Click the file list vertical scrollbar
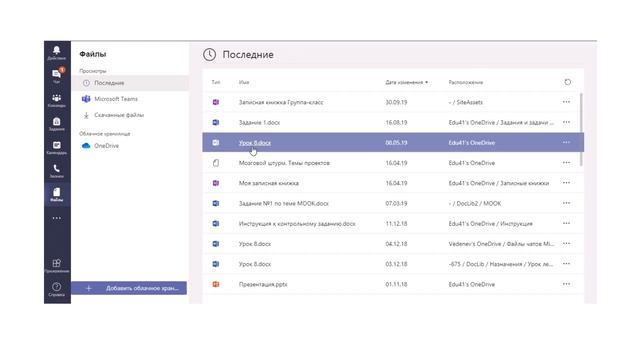This screenshot has height=360, width=640. coord(581,129)
